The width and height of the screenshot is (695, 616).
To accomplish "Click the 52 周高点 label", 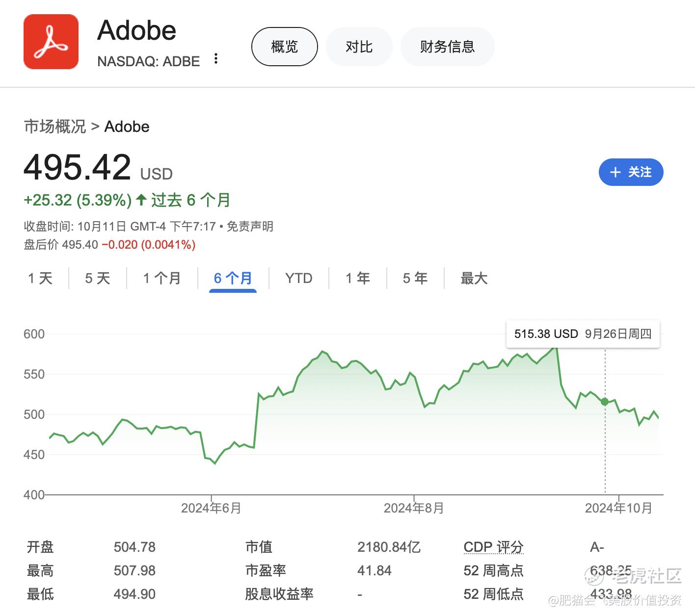I will click(494, 570).
